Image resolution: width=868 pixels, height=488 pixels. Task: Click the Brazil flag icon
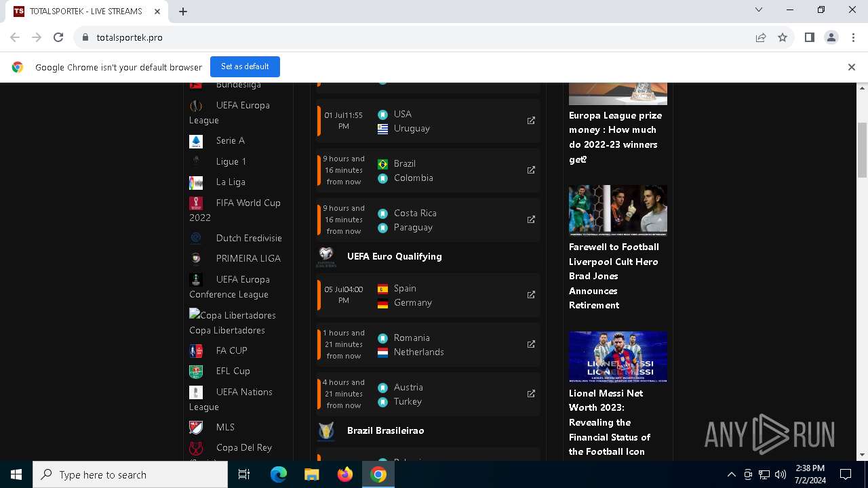pyautogui.click(x=382, y=164)
